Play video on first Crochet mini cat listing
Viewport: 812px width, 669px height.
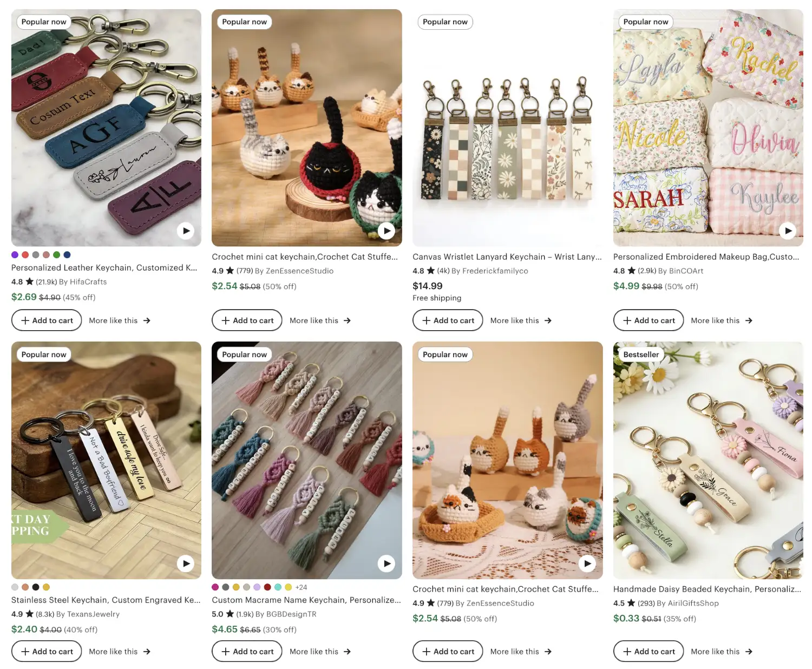386,231
